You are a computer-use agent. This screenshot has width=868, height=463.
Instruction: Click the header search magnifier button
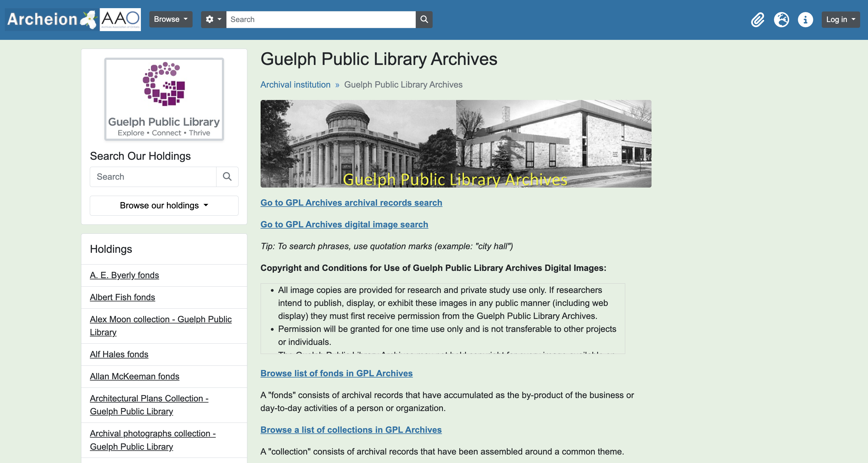click(424, 20)
